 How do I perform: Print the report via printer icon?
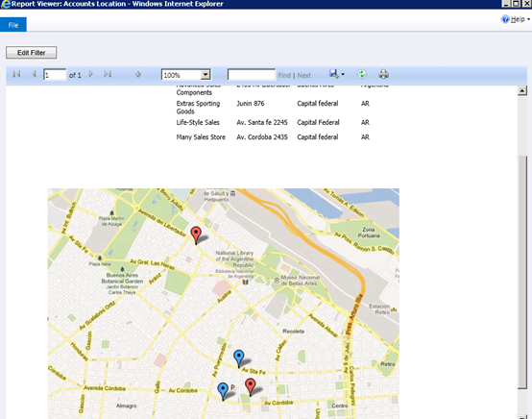[x=383, y=74]
